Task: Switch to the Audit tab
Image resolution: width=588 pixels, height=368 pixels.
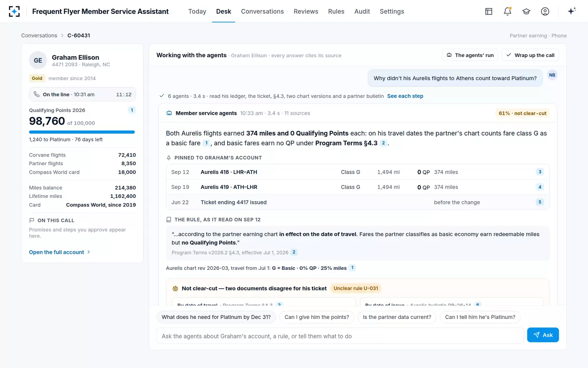Action: [x=362, y=11]
